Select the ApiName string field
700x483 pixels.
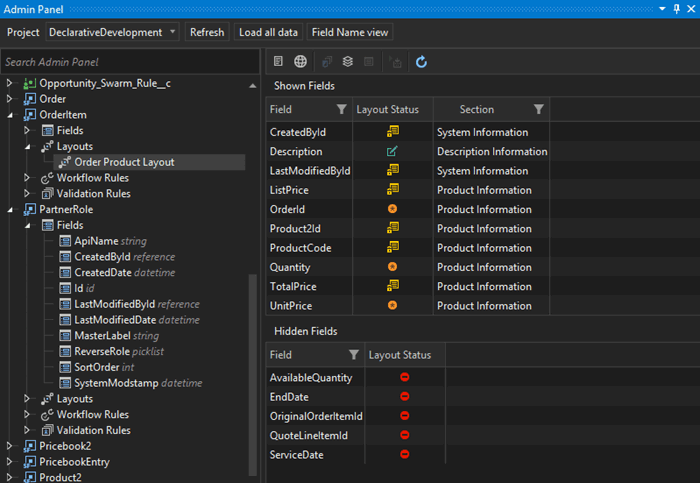(110, 241)
